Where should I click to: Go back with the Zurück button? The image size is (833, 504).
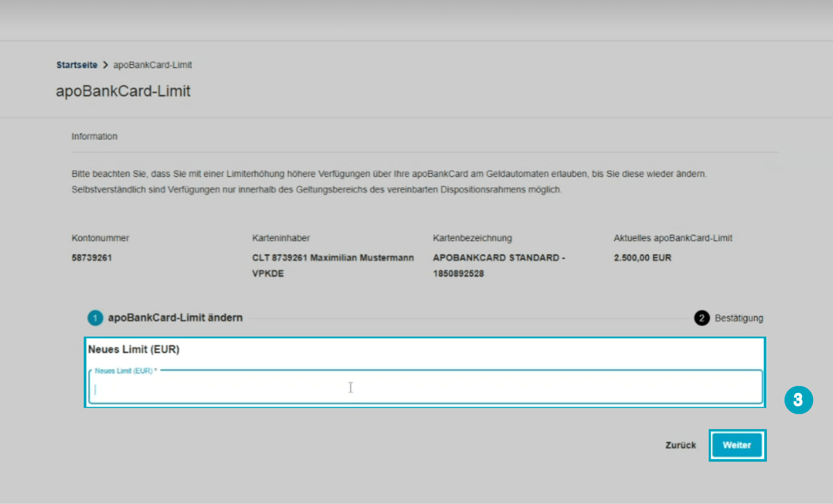(681, 445)
